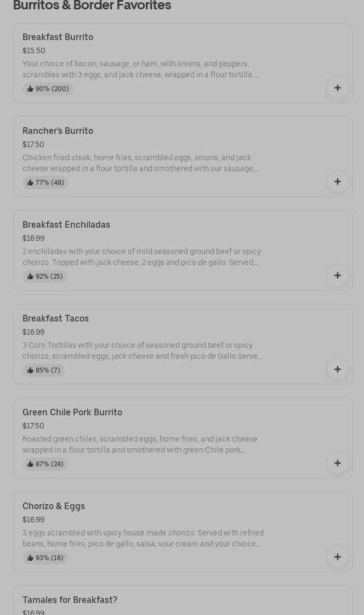The width and height of the screenshot is (364, 615).
Task: Add Breakfast Burrito with plus icon
Action: click(x=337, y=88)
